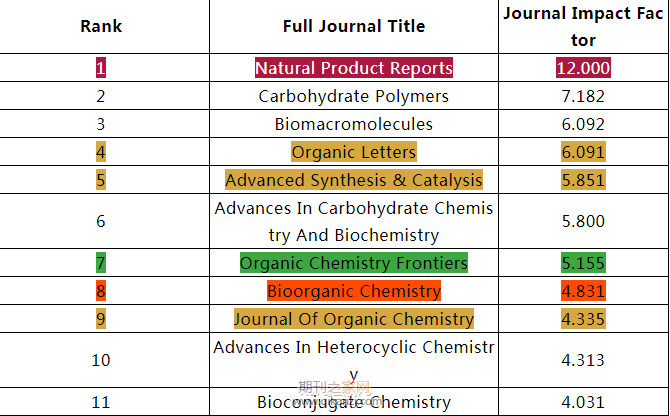Click the 7.182 impact factor value
The width and height of the screenshot is (670, 416).
(583, 97)
